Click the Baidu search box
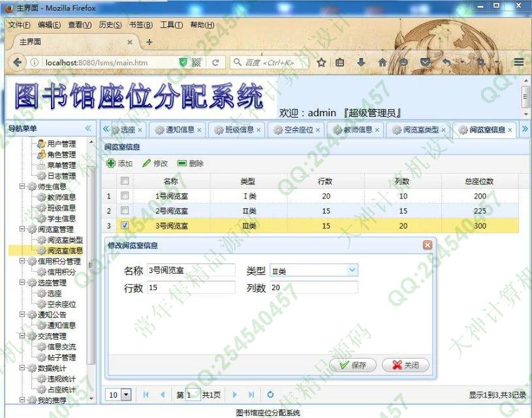 coord(269,63)
